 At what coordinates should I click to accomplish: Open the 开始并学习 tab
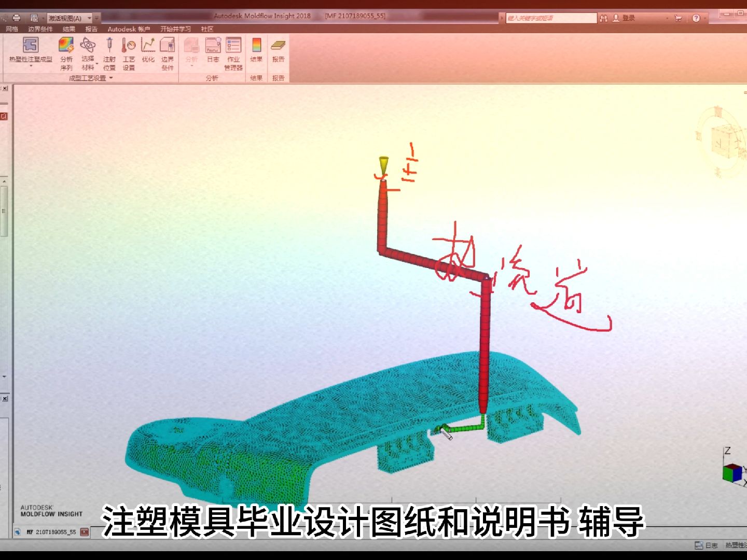click(175, 29)
